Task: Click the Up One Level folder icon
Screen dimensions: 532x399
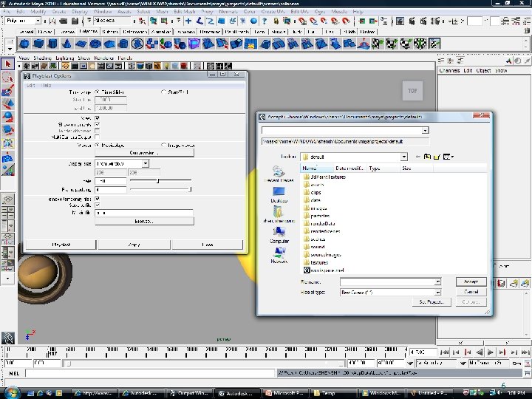Action: coord(427,157)
